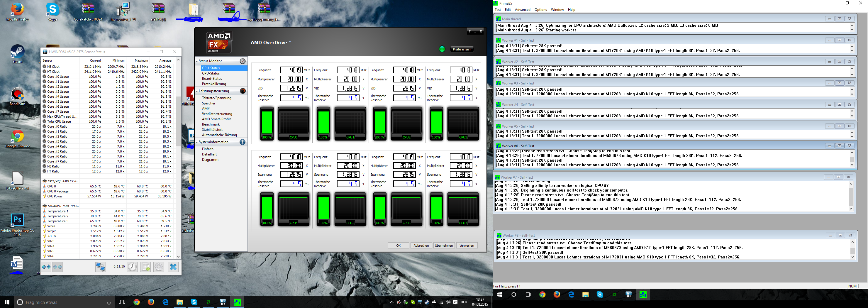This screenshot has width=868, height=308.
Task: Reset the HWiNFO64 timer with the clock button
Action: click(132, 267)
